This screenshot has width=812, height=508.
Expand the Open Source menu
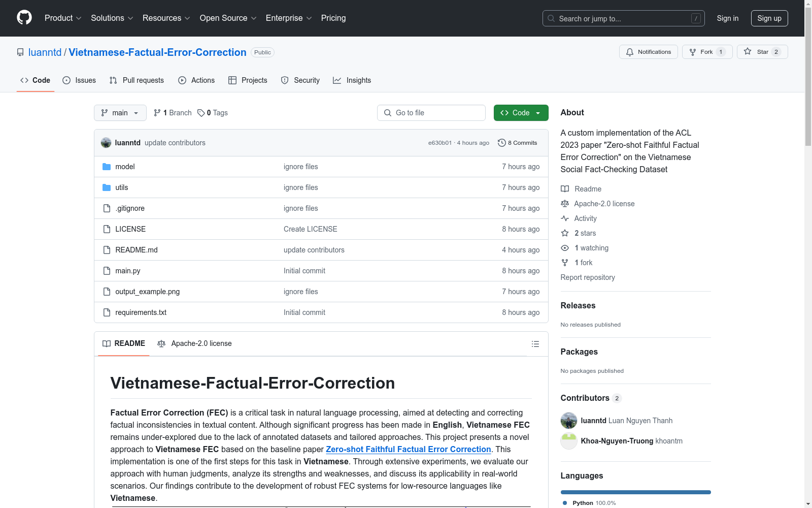[x=228, y=18]
